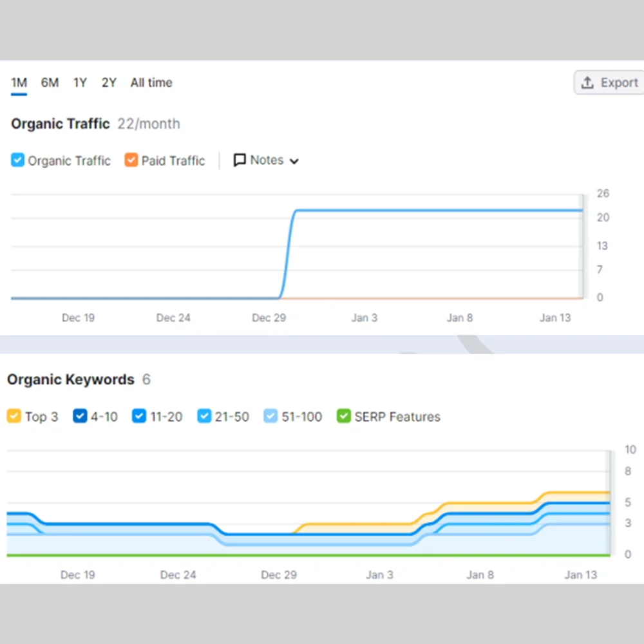Select the 1M time range tab
The image size is (644, 644).
tap(19, 83)
